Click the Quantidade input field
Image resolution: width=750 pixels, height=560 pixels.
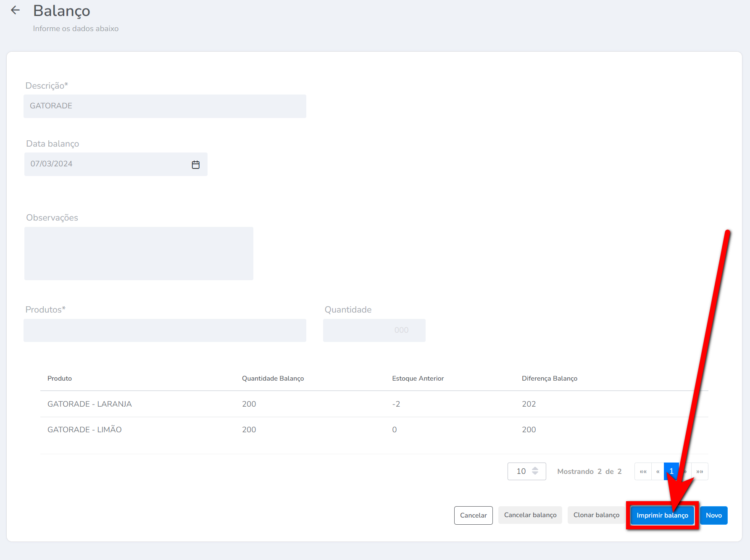(x=374, y=330)
